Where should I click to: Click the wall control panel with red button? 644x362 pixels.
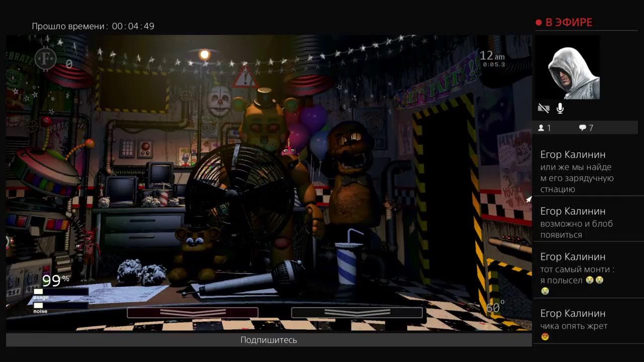click(x=146, y=148)
